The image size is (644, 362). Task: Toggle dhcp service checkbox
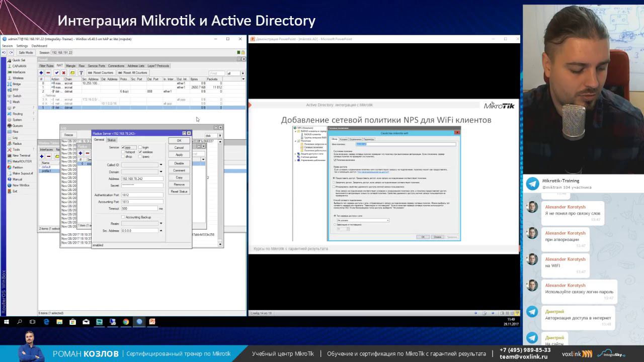123,156
